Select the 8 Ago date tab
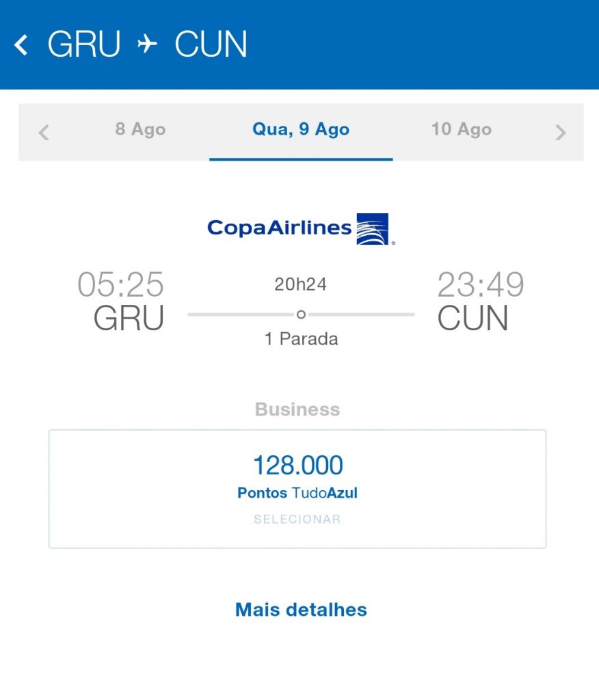The height and width of the screenshot is (700, 599). coord(140,129)
